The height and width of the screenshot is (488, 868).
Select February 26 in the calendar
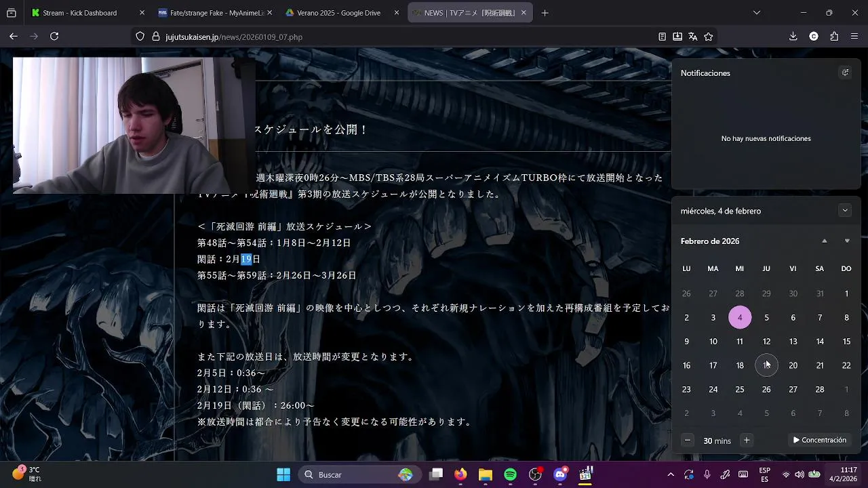[766, 390]
